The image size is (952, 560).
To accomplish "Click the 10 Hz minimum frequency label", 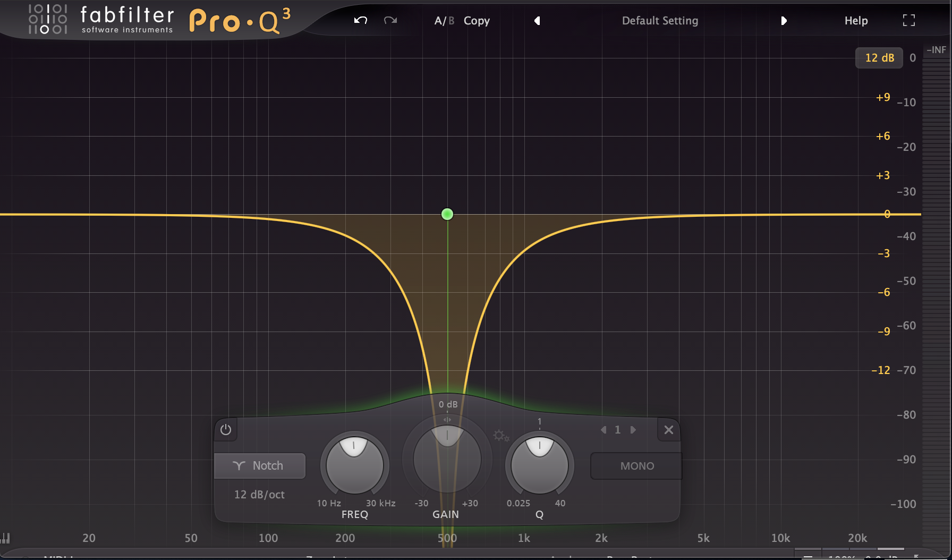I will tap(329, 503).
